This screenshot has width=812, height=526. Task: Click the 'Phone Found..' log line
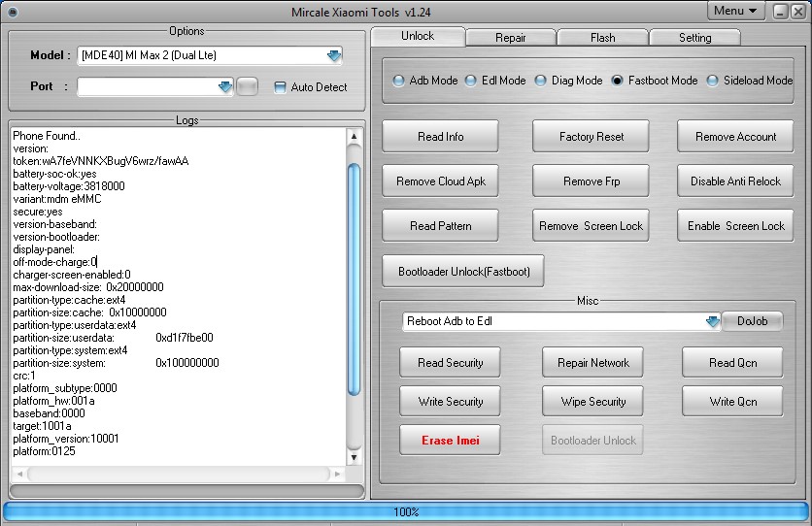[47, 136]
